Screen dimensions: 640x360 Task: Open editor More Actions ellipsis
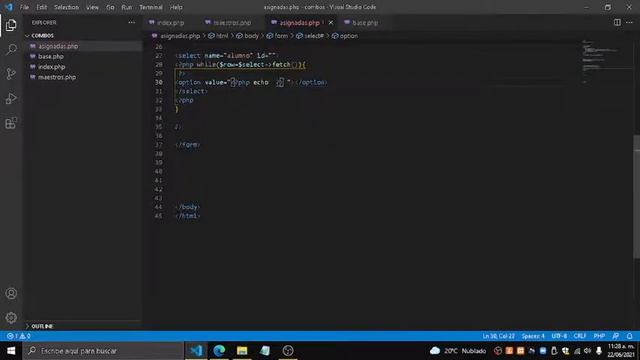[x=629, y=22]
